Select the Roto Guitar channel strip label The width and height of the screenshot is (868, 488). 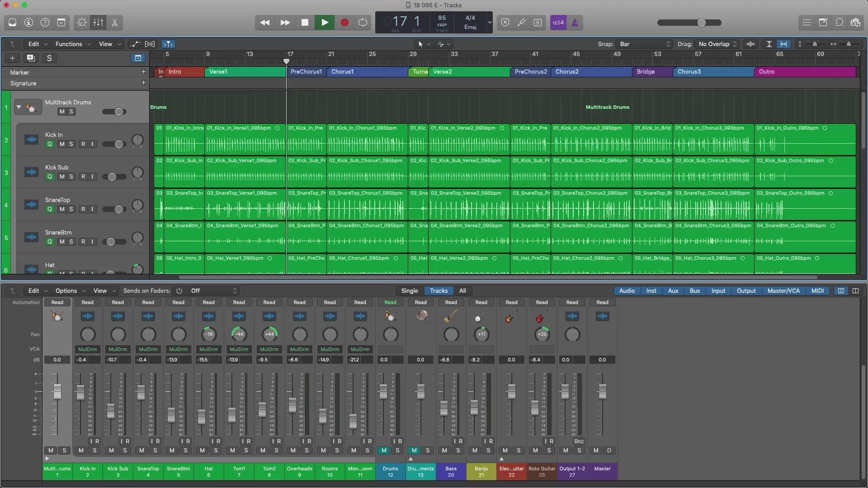pos(542,471)
